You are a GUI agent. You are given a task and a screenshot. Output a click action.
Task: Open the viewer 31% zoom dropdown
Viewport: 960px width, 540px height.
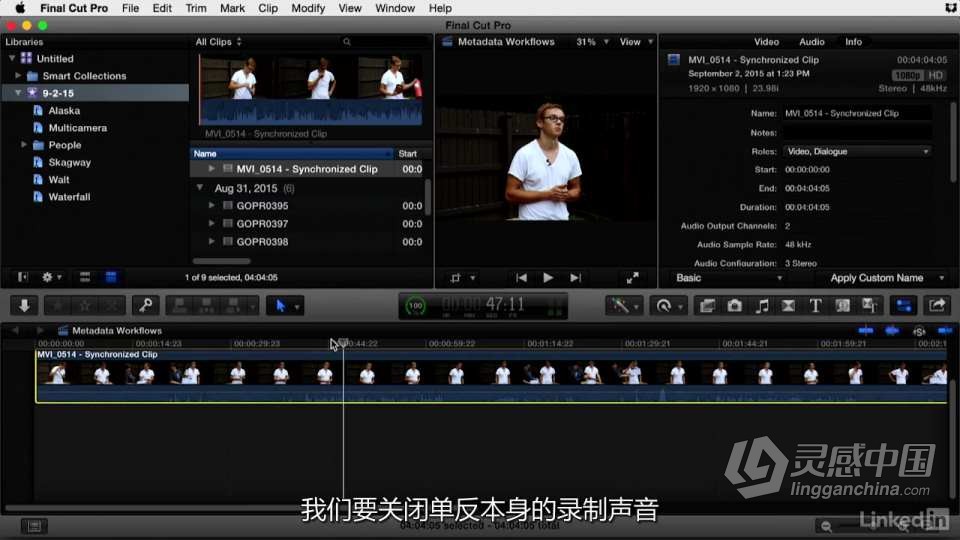point(592,42)
